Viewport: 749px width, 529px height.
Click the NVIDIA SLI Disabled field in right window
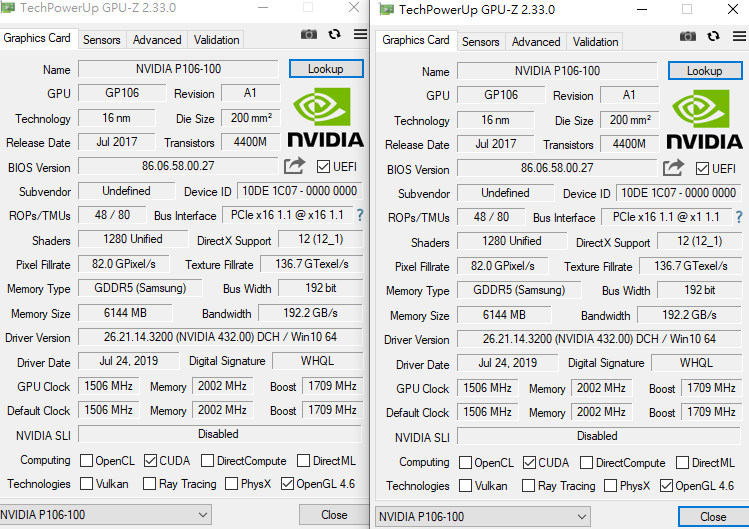click(598, 436)
